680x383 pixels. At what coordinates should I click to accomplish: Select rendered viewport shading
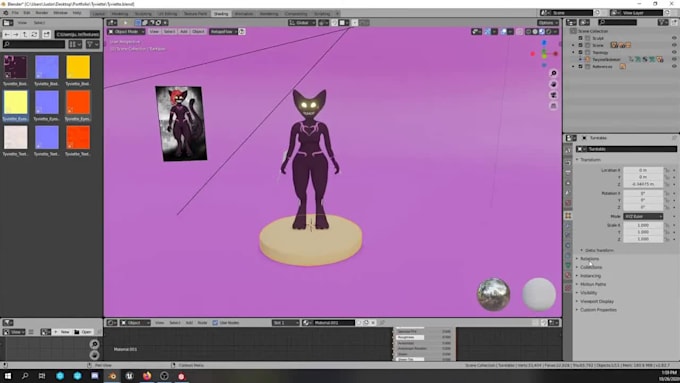pos(549,32)
